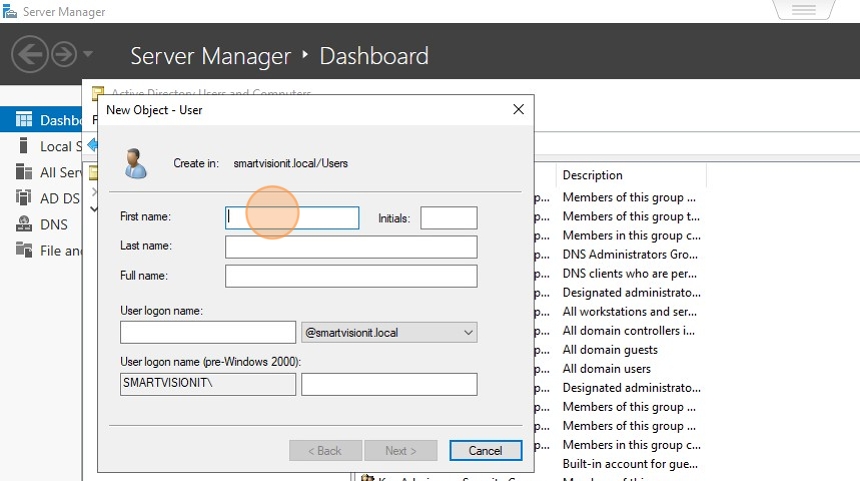Click the title bar menu handle at top right
The height and width of the screenshot is (481, 860).
(x=804, y=9)
